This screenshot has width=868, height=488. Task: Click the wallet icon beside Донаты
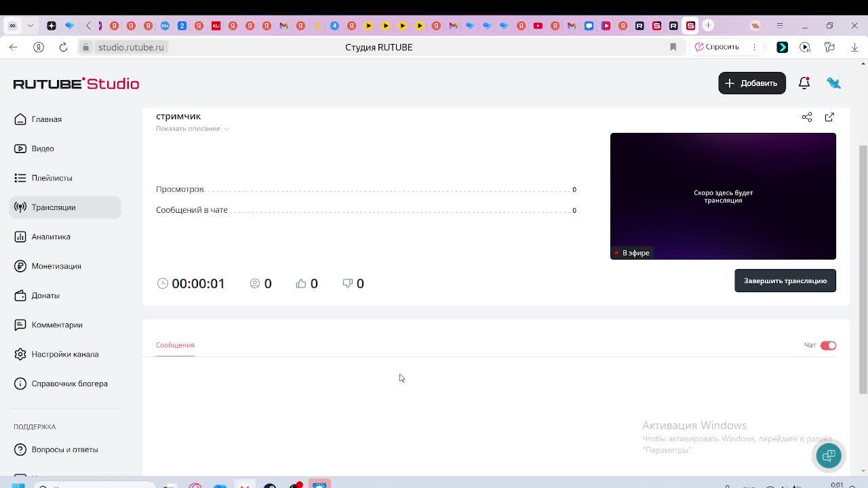(x=20, y=296)
